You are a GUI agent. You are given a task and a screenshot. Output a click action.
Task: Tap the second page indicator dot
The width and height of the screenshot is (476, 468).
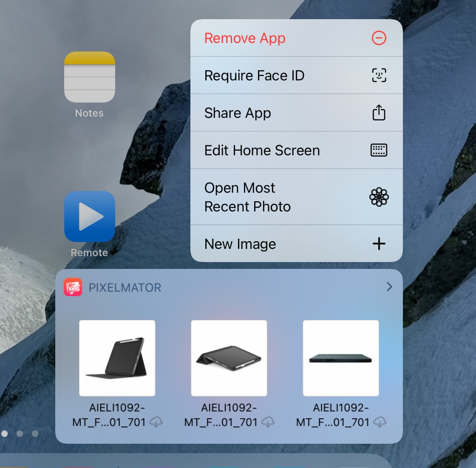tap(20, 434)
